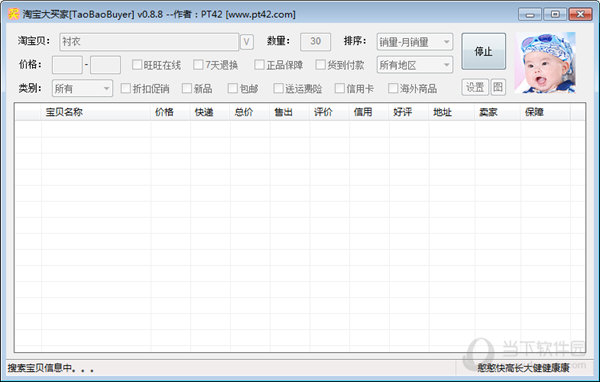Image resolution: width=600 pixels, height=382 pixels.
Task: Click status bar text 憨憨快高长大健健康康
Action: click(x=523, y=368)
